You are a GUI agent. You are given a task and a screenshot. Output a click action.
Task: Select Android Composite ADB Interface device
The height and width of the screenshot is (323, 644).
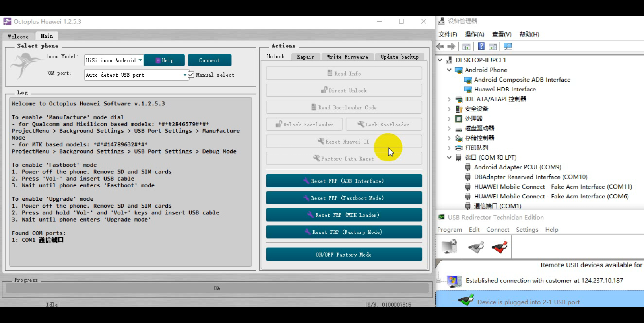click(522, 80)
